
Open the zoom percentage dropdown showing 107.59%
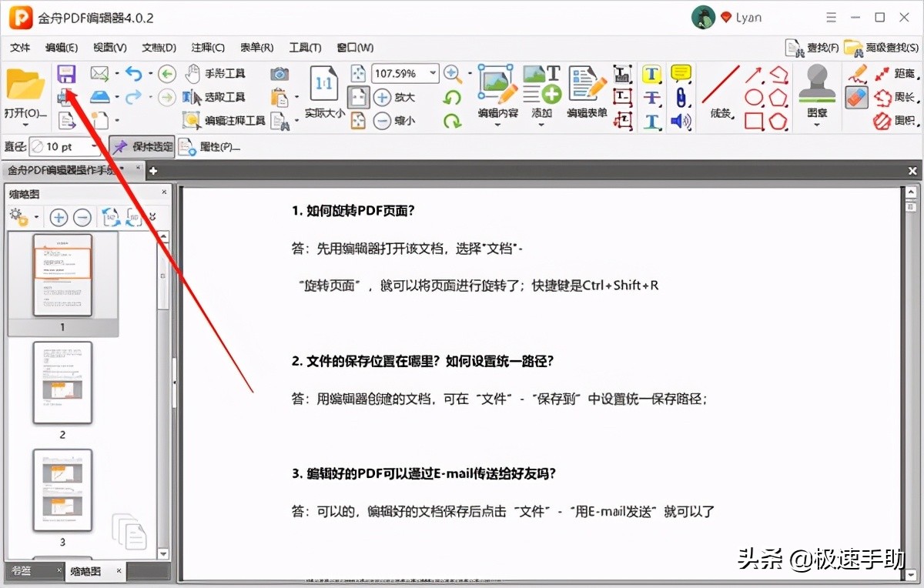coord(434,74)
